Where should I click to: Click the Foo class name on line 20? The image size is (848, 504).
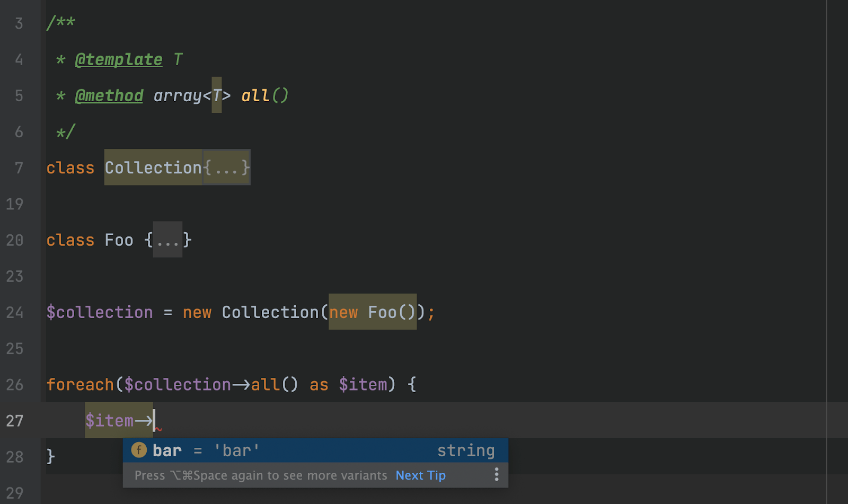tap(119, 240)
